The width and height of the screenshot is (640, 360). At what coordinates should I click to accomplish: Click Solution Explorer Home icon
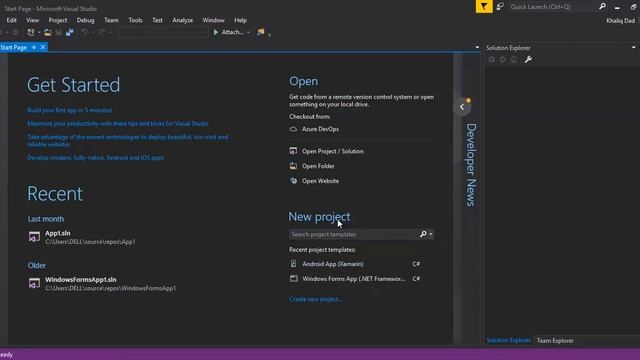(513, 60)
